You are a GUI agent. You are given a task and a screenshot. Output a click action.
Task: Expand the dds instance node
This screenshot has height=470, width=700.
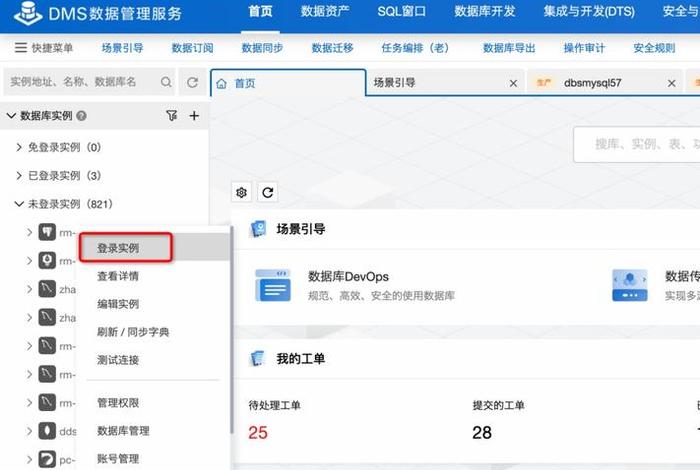29,431
